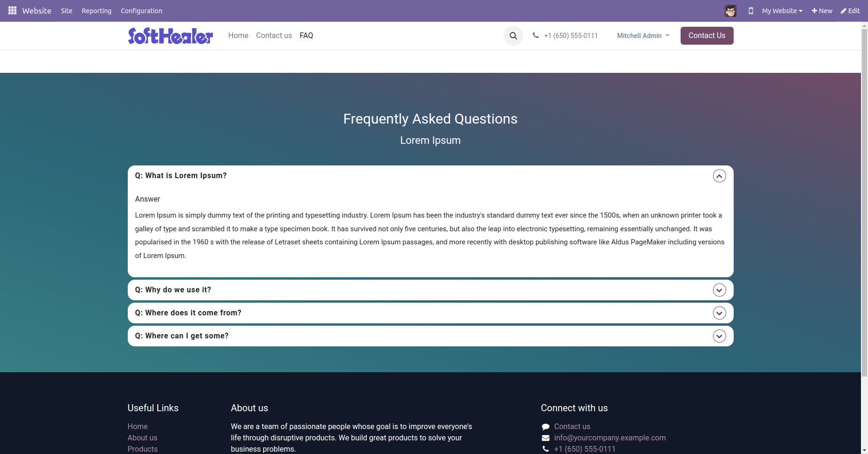Expand 'Where can I get some?' question
Screen dimensions: 868x454
[720, 336]
